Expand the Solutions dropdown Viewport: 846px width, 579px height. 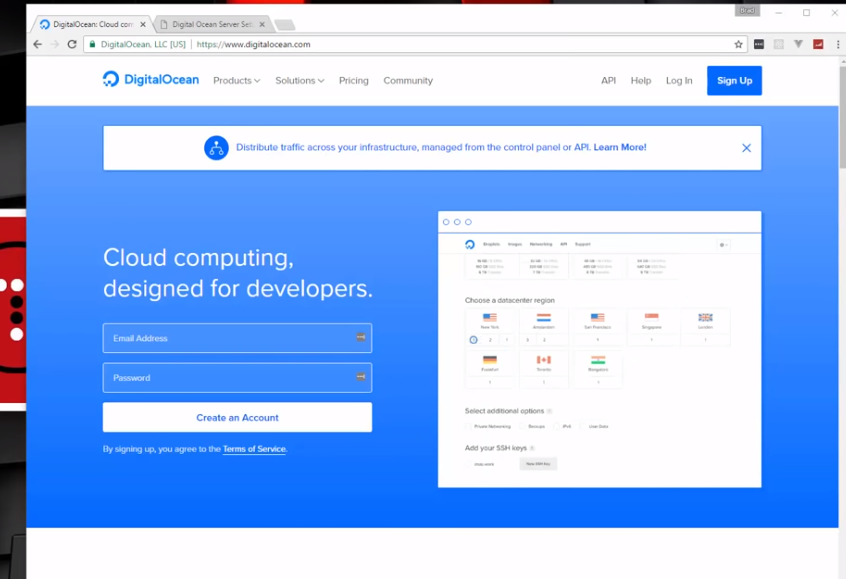tap(299, 80)
